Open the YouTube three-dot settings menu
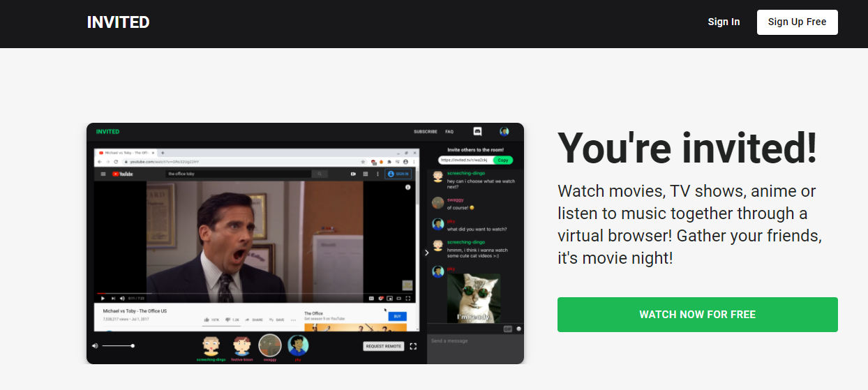Viewport: 868px width, 390px height. coord(377,174)
